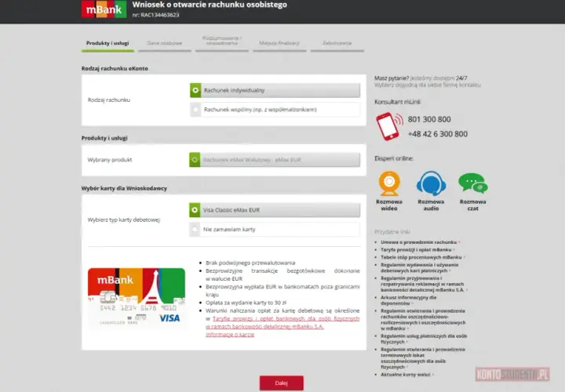The width and height of the screenshot is (565, 392).
Task: Click phone number 801 300 800
Action: [429, 119]
